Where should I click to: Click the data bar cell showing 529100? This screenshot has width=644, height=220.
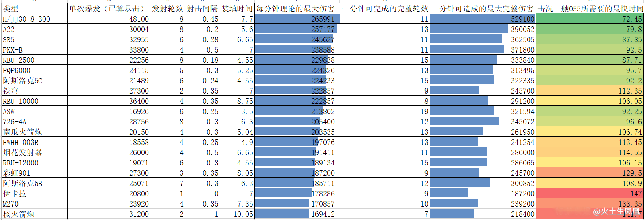click(x=483, y=19)
